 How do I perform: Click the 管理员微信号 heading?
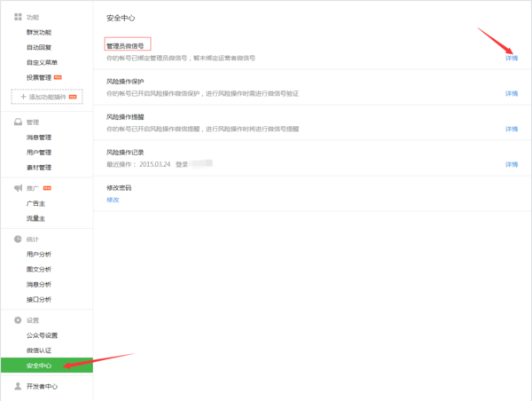point(125,46)
